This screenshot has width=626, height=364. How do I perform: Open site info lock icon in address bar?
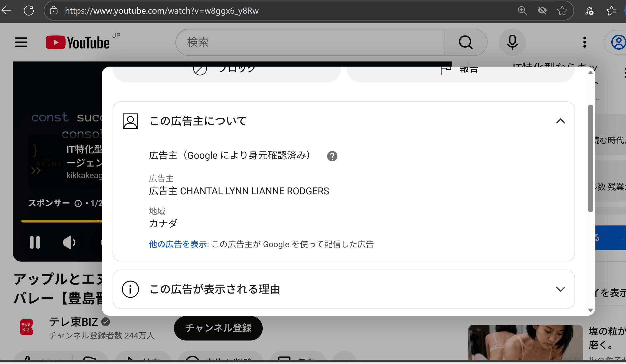coord(54,11)
